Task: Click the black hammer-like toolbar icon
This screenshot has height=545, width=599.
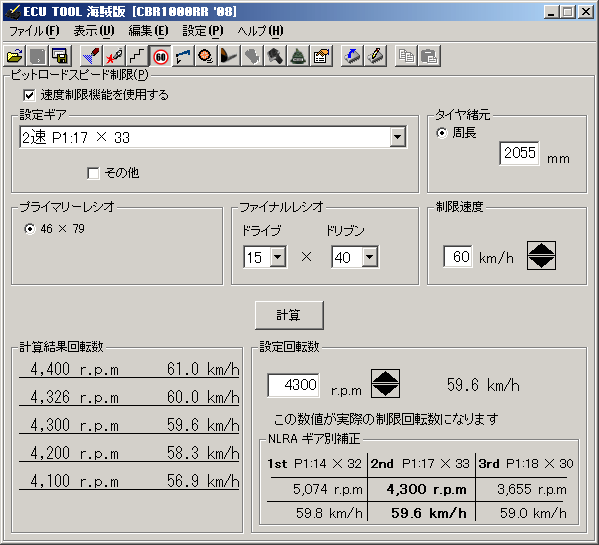Action: pos(275,56)
